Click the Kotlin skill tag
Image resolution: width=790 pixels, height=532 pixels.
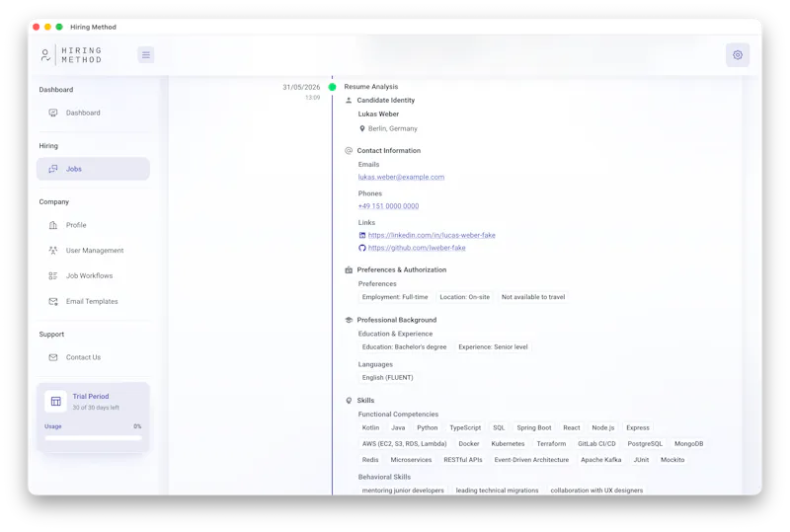click(370, 427)
